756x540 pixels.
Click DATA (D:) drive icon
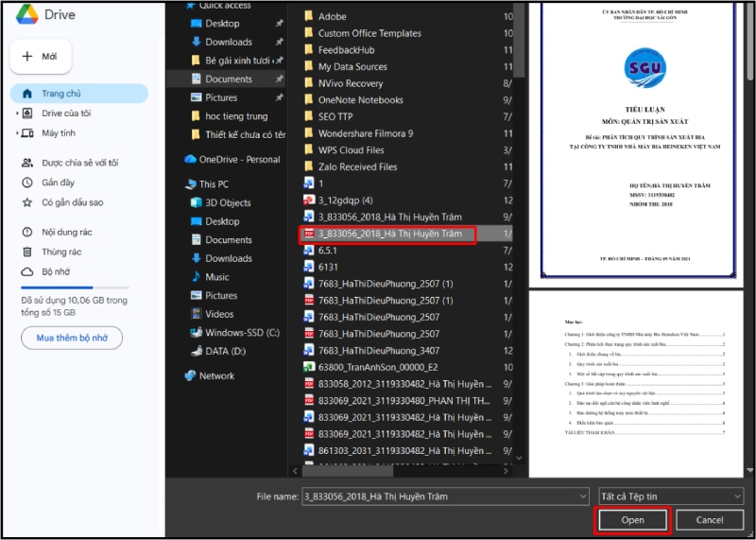coord(197,351)
